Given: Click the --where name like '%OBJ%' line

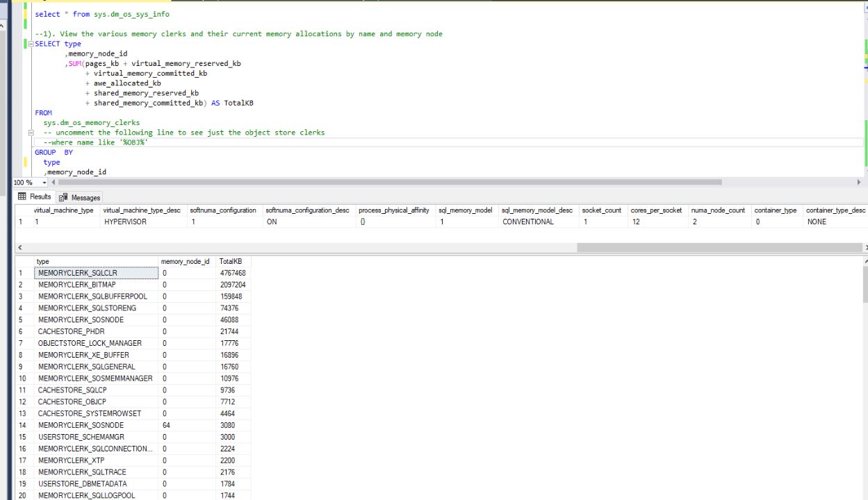Looking at the screenshot, I should coord(96,142).
